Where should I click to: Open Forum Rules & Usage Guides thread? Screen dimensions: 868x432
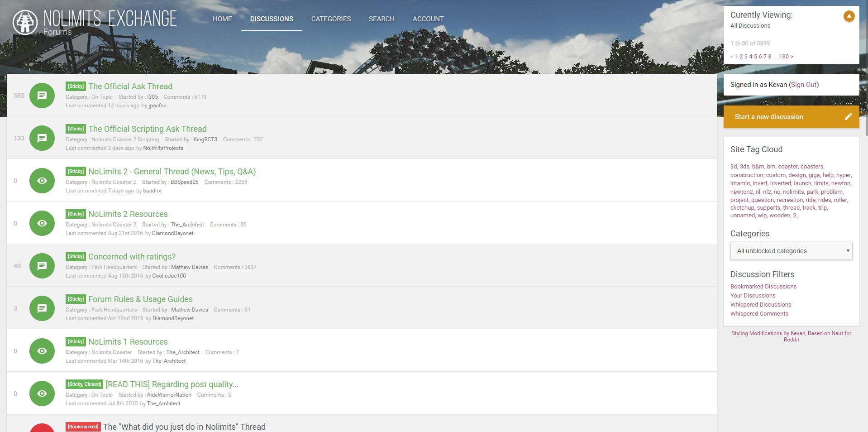[x=140, y=299]
